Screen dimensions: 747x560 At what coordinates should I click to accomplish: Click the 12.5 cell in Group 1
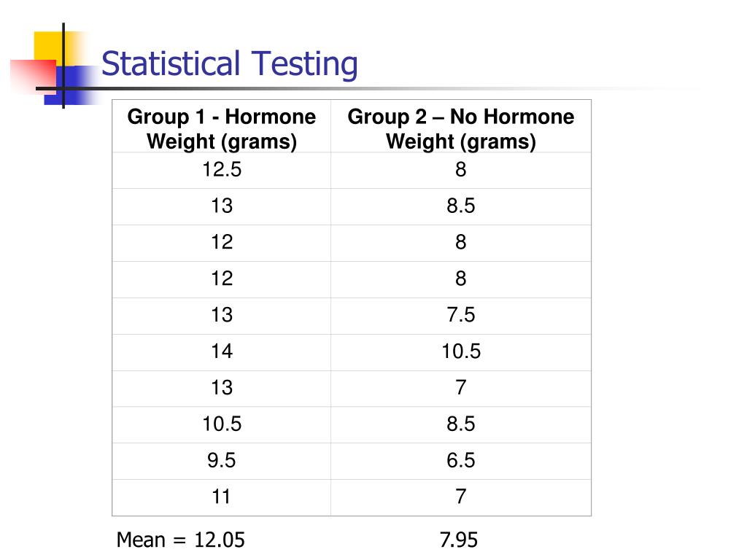point(222,170)
